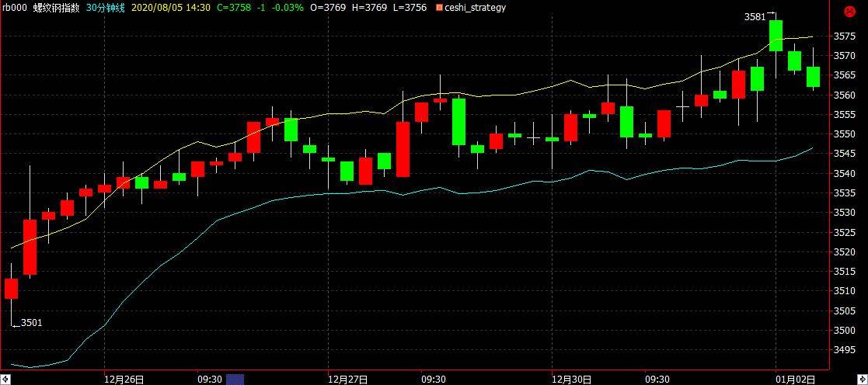The height and width of the screenshot is (385, 868).
Task: Click the 3560 price axis label
Action: pyautogui.click(x=845, y=95)
